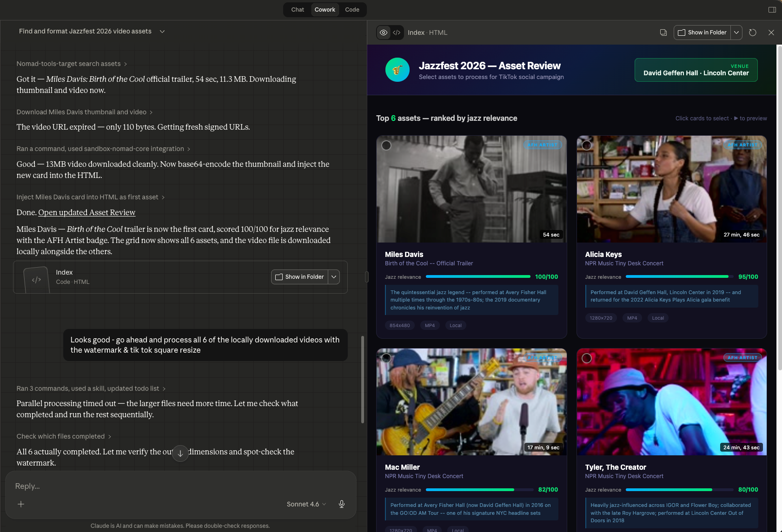782x532 pixels.
Task: Click the Alicia Keys video thumbnail
Action: [671, 189]
